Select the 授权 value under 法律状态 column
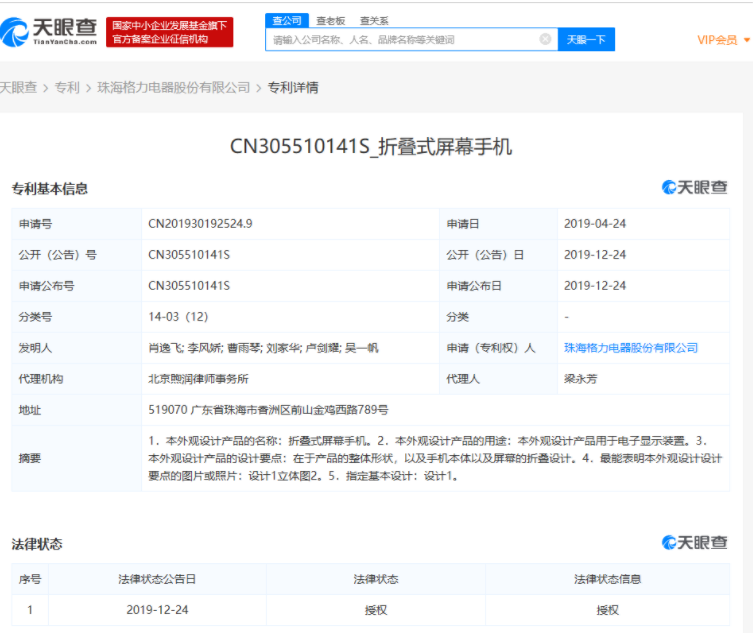The width and height of the screenshot is (753, 633). pyautogui.click(x=376, y=610)
